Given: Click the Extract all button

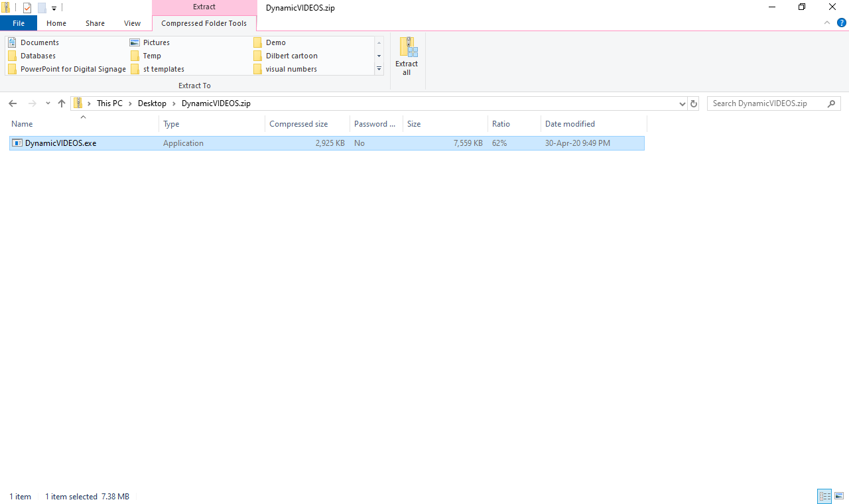Looking at the screenshot, I should coord(407,56).
